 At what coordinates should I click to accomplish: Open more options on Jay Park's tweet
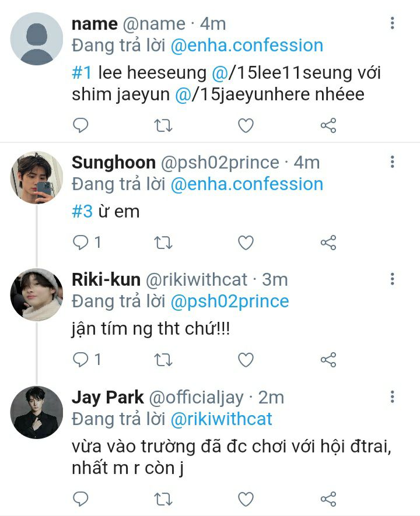tap(392, 397)
